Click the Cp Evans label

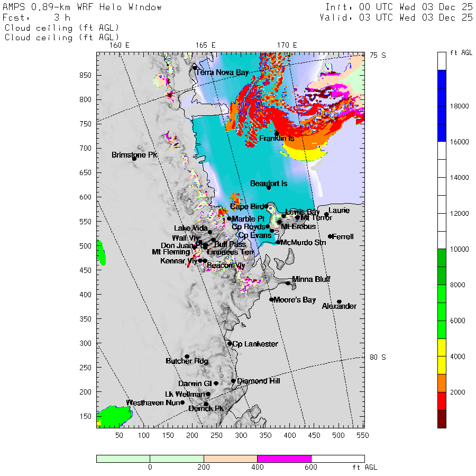coord(255,235)
